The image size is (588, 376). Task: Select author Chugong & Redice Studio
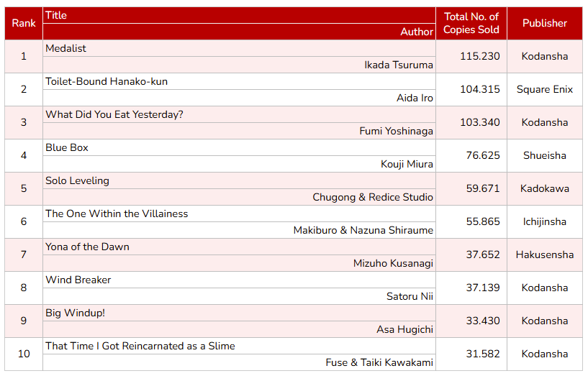pos(373,197)
